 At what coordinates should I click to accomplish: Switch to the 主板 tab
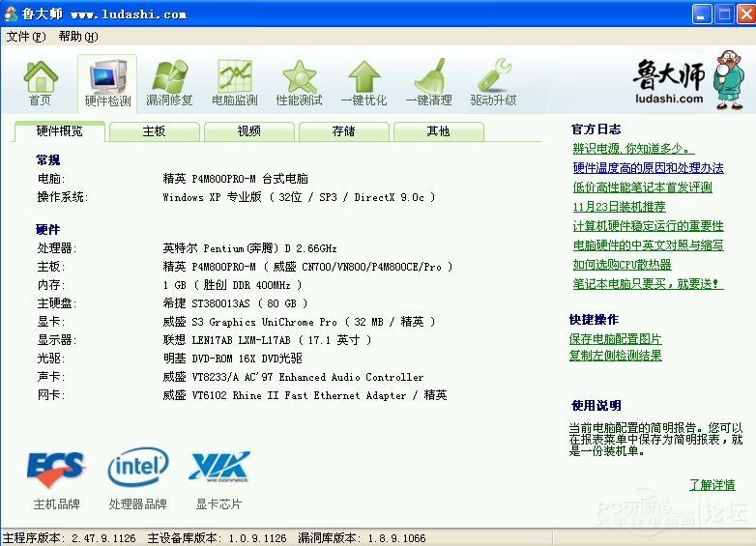tap(154, 131)
